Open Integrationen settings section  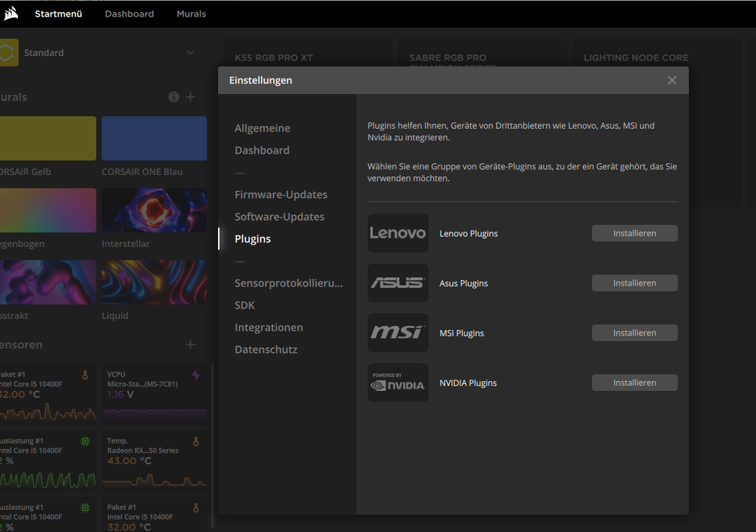(269, 328)
